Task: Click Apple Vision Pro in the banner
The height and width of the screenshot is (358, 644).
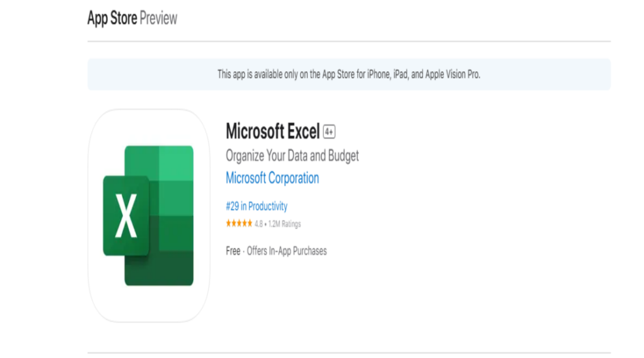Action: (x=453, y=74)
